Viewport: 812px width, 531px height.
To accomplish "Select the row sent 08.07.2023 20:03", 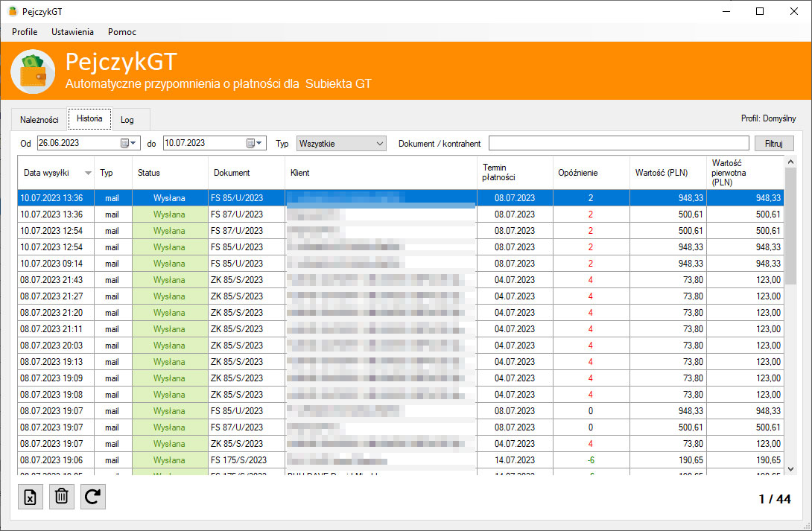I will 401,346.
